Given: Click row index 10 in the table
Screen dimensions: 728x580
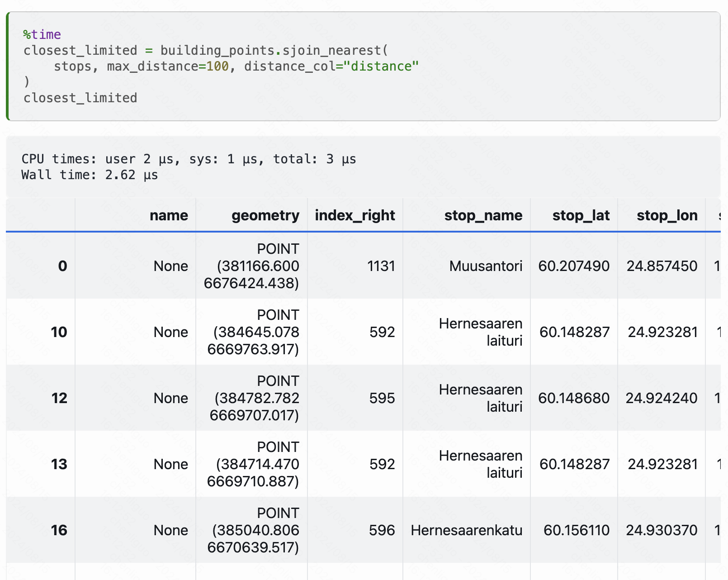Looking at the screenshot, I should (59, 332).
